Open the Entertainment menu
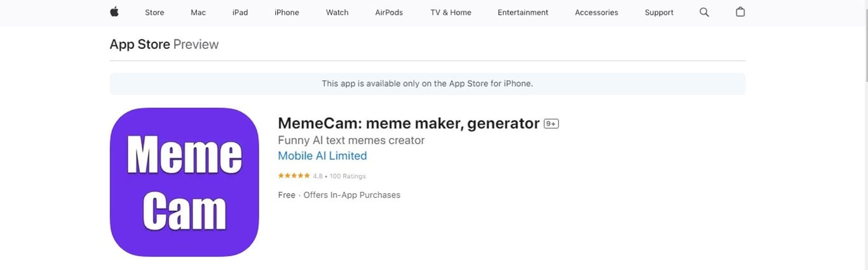Image resolution: width=868 pixels, height=270 pixels. [523, 13]
